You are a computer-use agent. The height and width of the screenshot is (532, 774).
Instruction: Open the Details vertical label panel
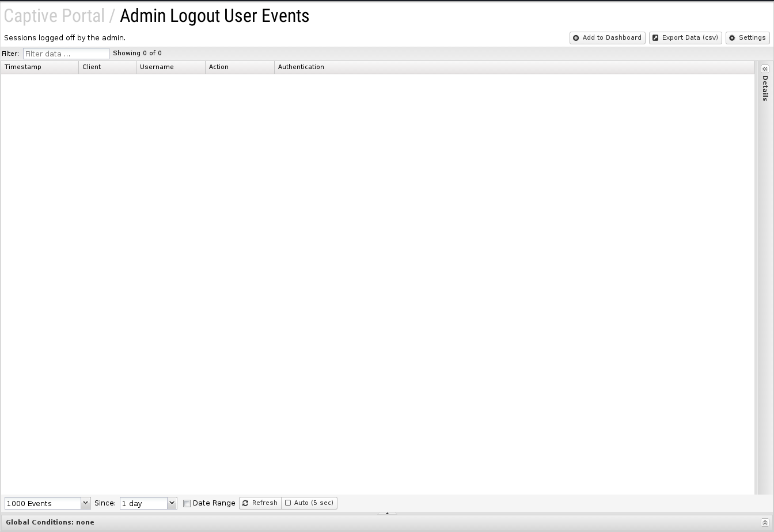click(765, 88)
